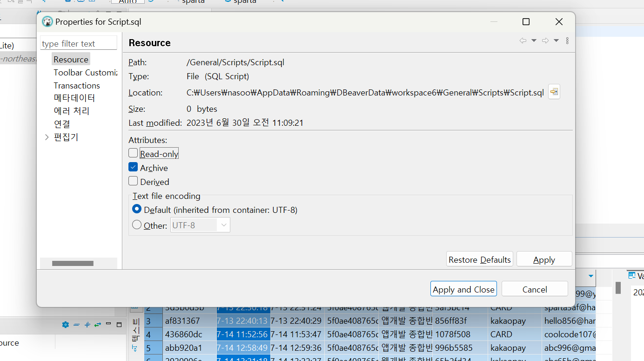Click the Cancel button

[535, 289]
